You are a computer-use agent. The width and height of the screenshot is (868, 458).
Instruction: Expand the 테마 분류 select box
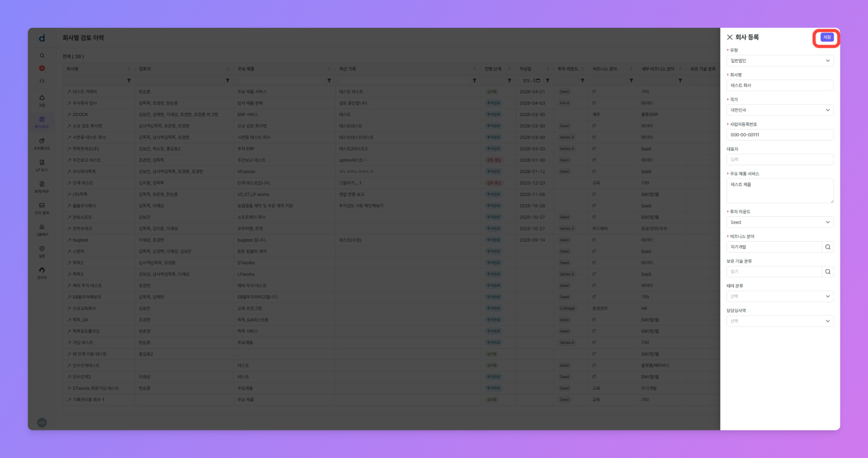780,296
